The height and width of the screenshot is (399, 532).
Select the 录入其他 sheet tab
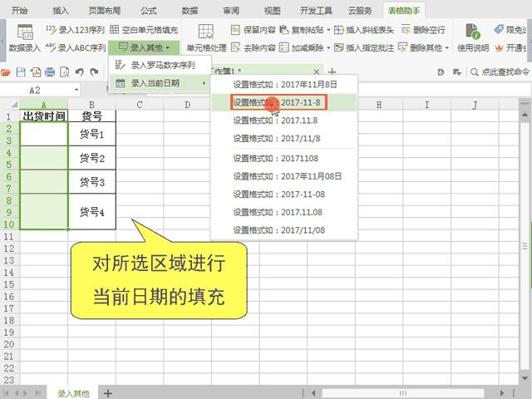pyautogui.click(x=73, y=393)
